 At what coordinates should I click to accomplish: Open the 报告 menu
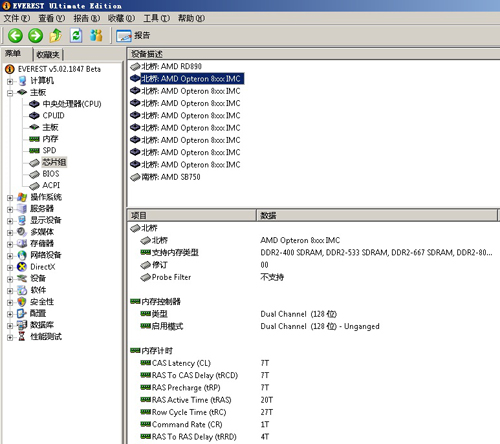[x=87, y=18]
